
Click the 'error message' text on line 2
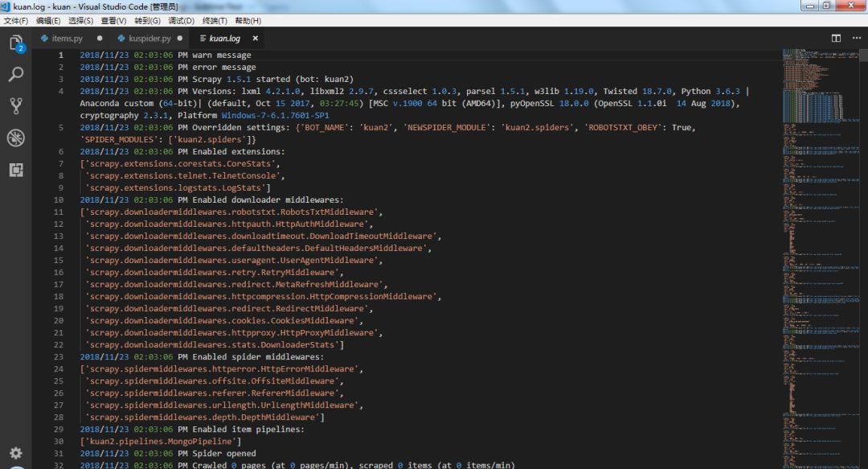tap(224, 67)
